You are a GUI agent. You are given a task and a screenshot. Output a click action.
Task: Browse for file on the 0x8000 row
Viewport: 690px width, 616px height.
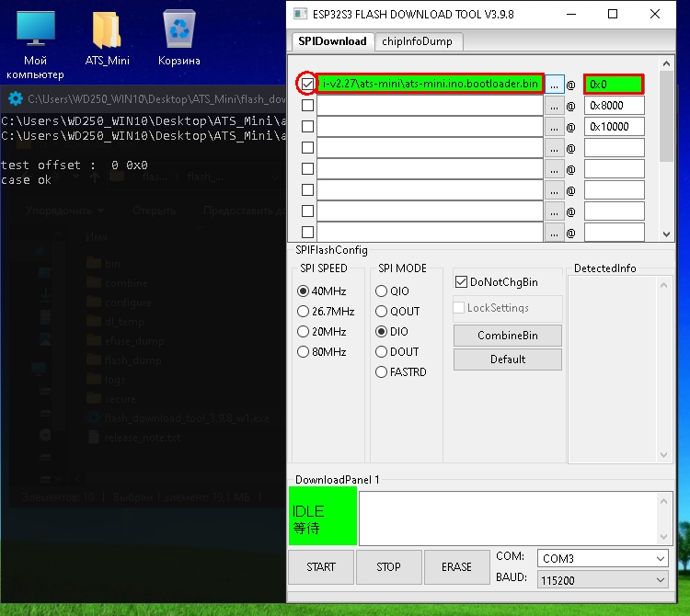554,105
